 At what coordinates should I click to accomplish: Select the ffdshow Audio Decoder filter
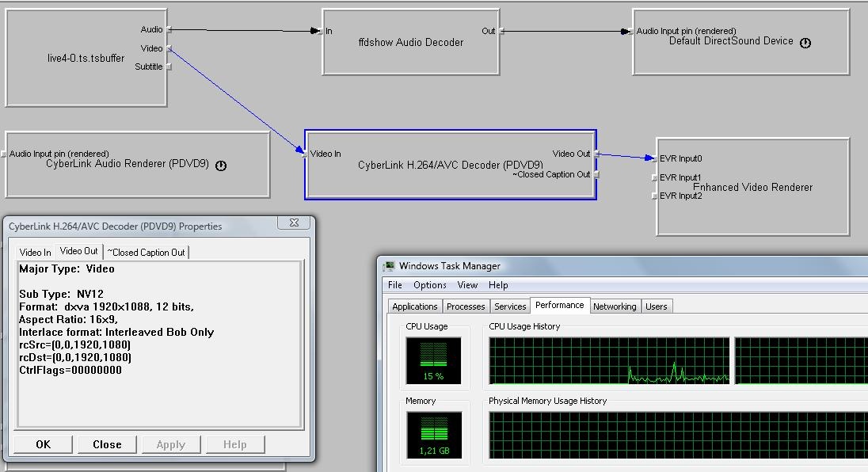411,42
